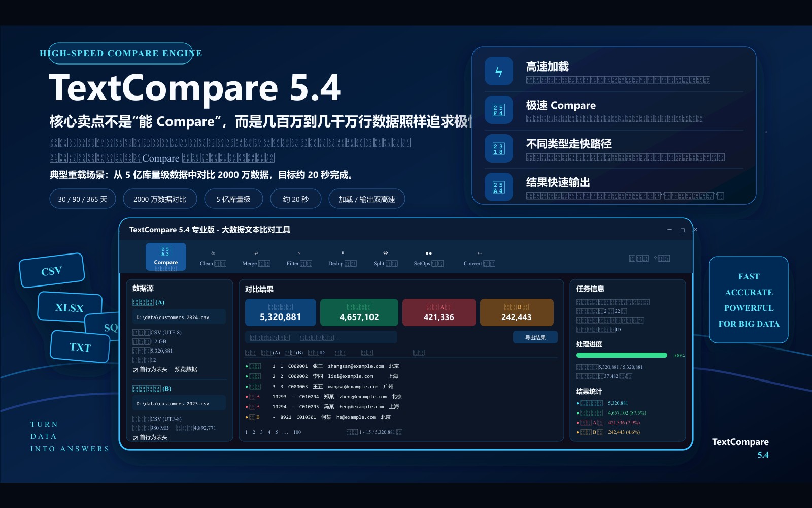Go to results page 2
Image resolution: width=812 pixels, height=508 pixels.
coord(254,432)
